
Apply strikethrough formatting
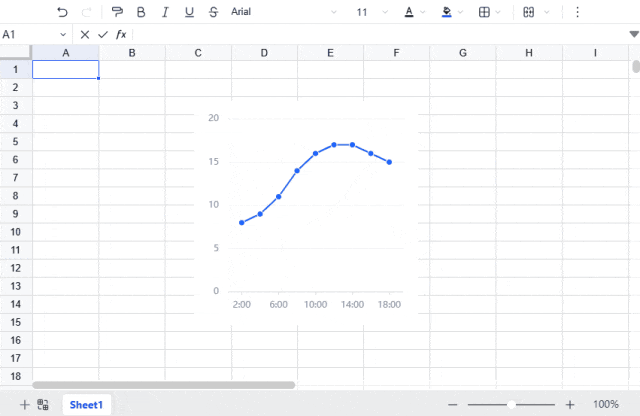pos(214,12)
